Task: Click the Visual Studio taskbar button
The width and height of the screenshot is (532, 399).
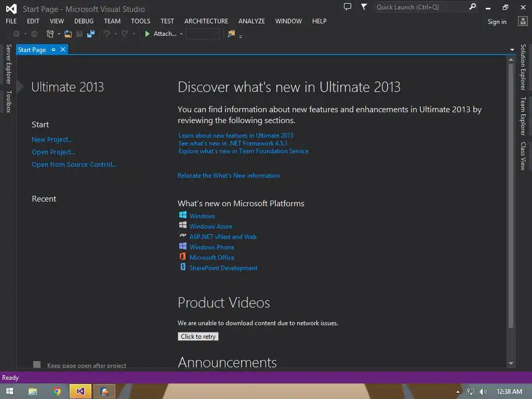Action: pyautogui.click(x=81, y=391)
